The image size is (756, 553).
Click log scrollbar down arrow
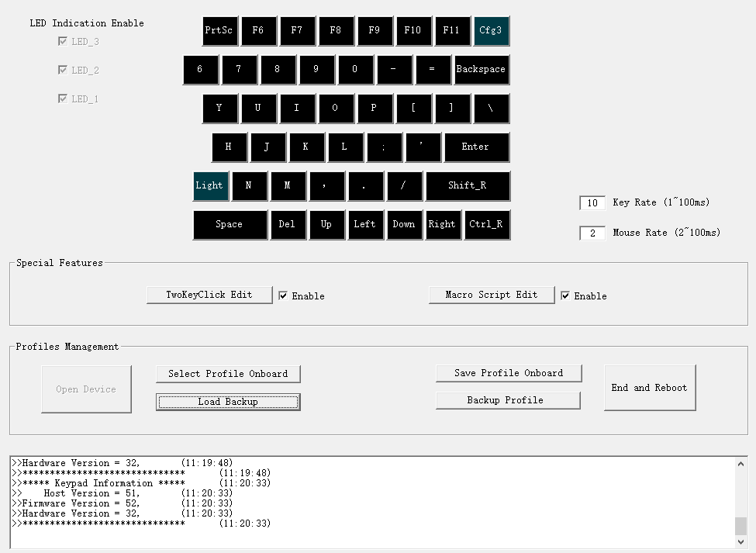click(740, 542)
